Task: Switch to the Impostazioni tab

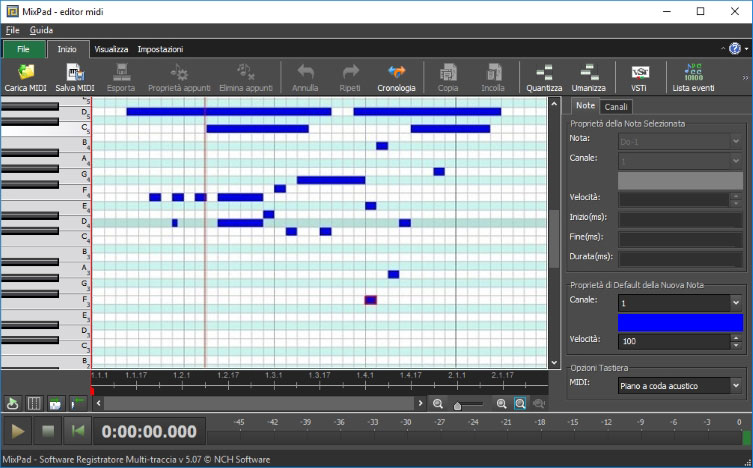Action: tap(160, 49)
